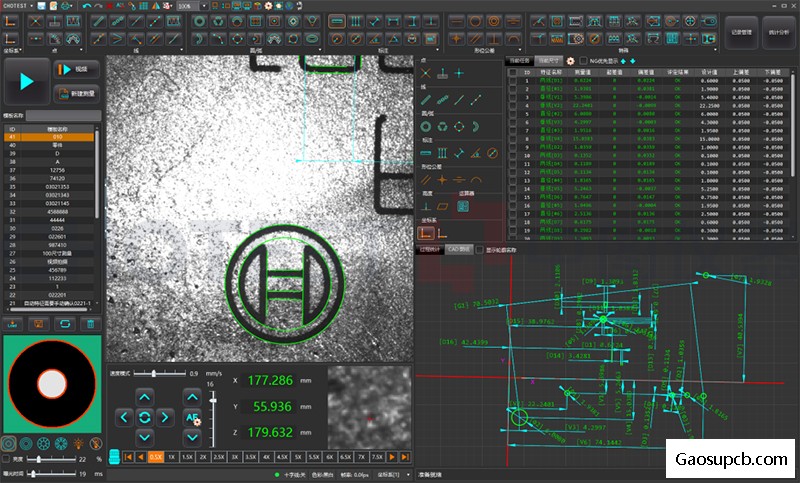
Task: Raise Z axis with upper Z arrow
Action: (192, 397)
